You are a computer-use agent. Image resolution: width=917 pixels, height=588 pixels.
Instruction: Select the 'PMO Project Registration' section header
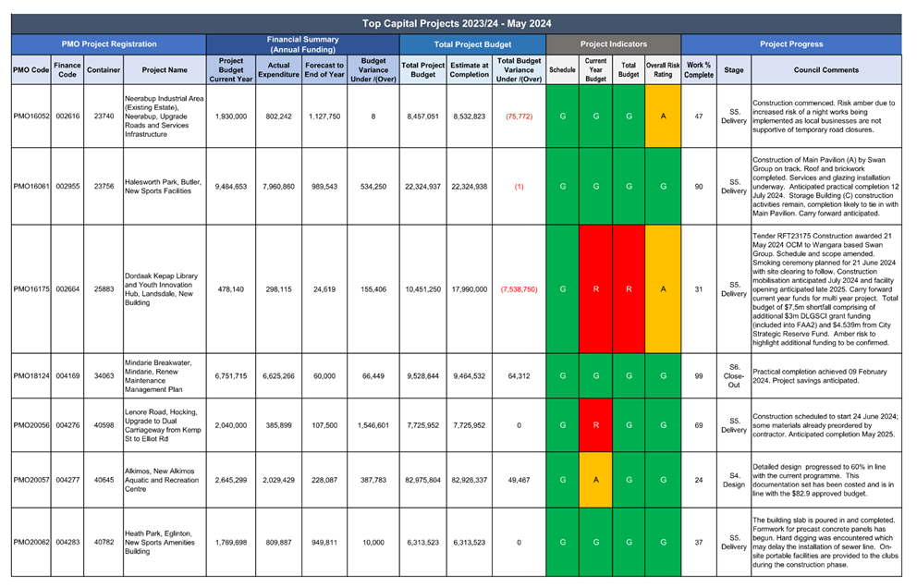pyautogui.click(x=109, y=44)
